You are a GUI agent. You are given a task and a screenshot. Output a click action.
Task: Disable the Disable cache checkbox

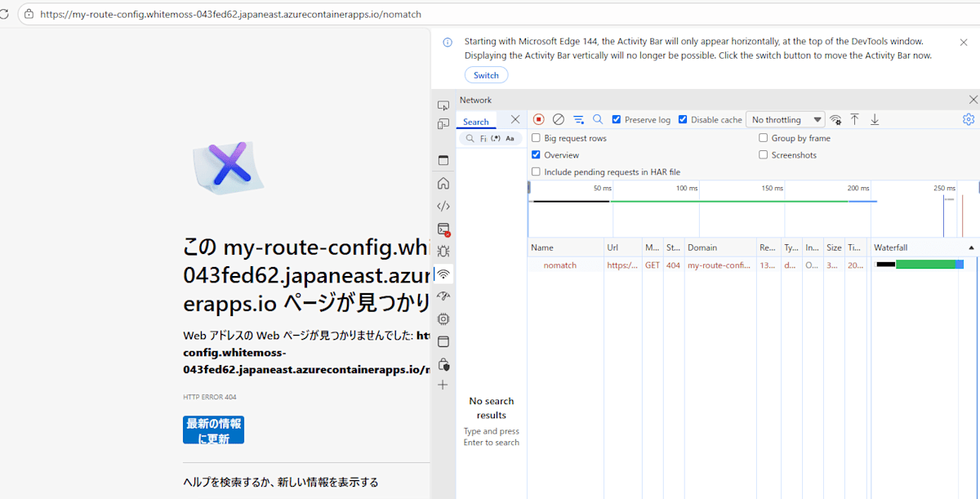click(684, 118)
